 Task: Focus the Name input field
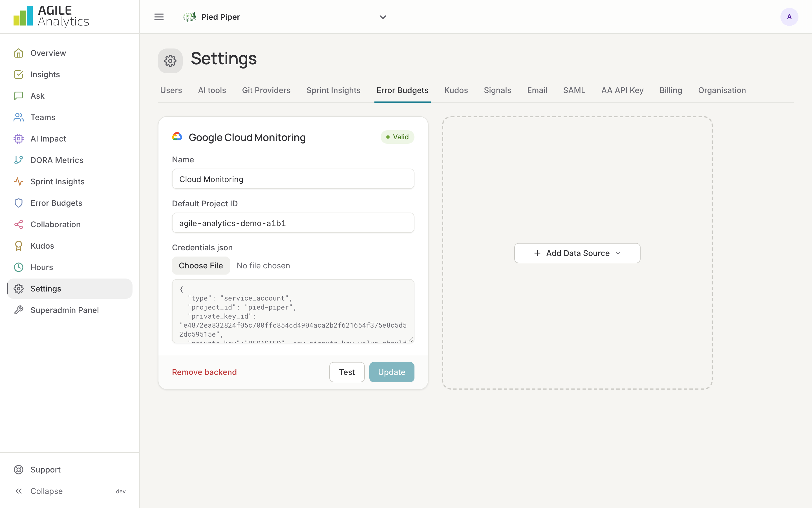(293, 179)
